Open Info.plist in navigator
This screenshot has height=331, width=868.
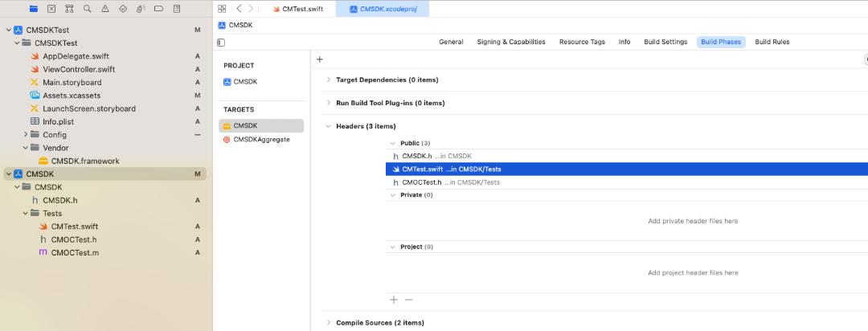click(x=58, y=122)
